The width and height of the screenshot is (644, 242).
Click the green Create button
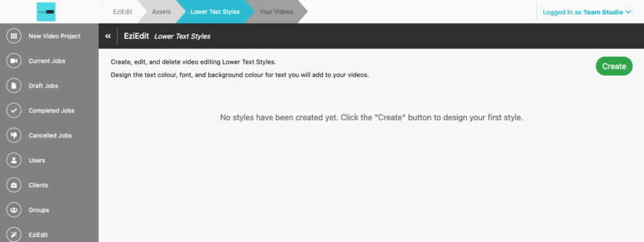pos(614,66)
